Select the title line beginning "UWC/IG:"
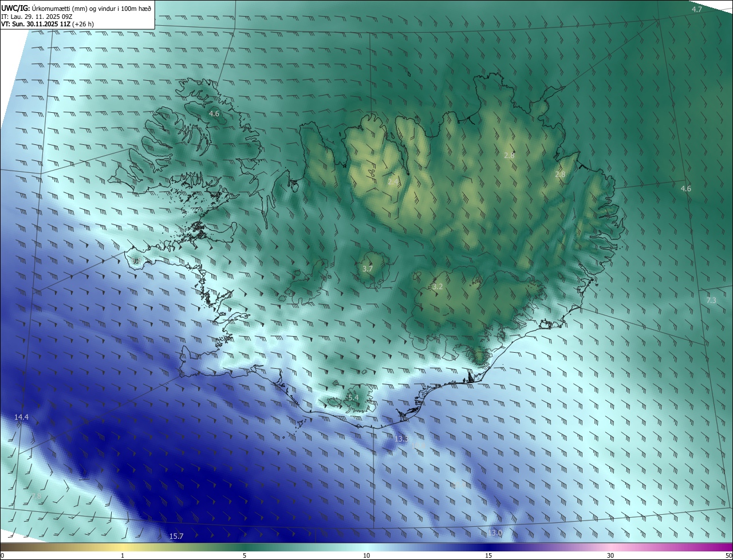733x560 pixels. pos(77,7)
